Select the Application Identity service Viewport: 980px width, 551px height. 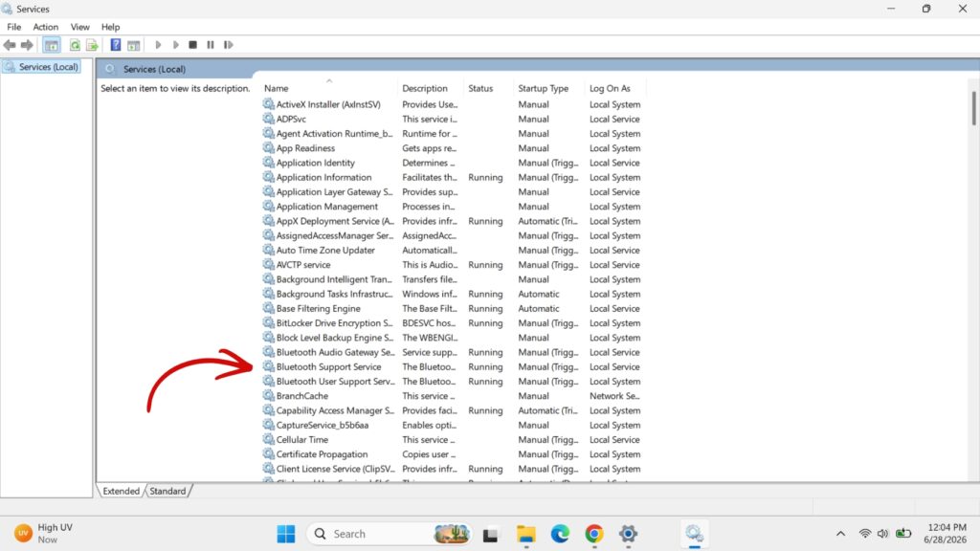[453, 163]
